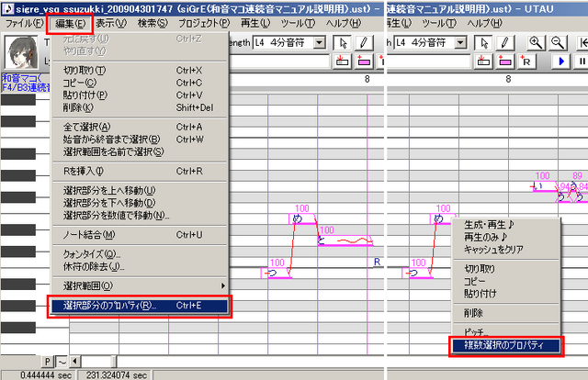Screen dimensions: 588x380
Task: Expand the 選択範囲(O) submenu
Action: pos(140,286)
